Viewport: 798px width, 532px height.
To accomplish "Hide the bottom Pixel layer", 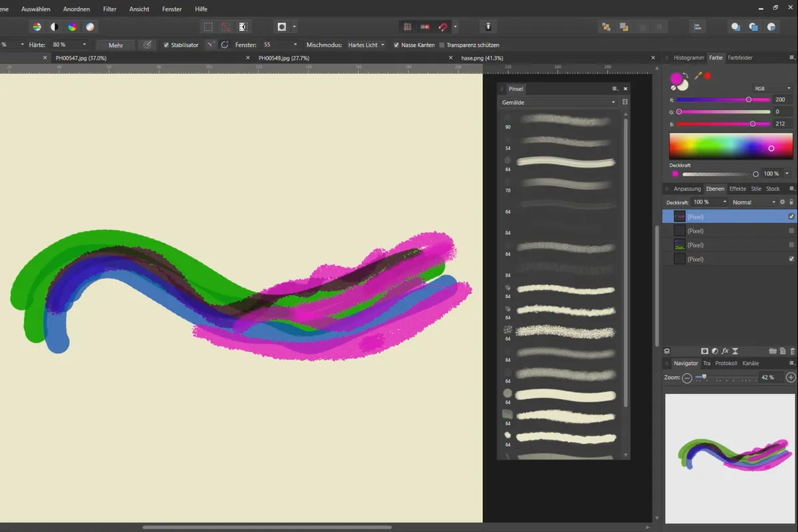I will pos(791,259).
